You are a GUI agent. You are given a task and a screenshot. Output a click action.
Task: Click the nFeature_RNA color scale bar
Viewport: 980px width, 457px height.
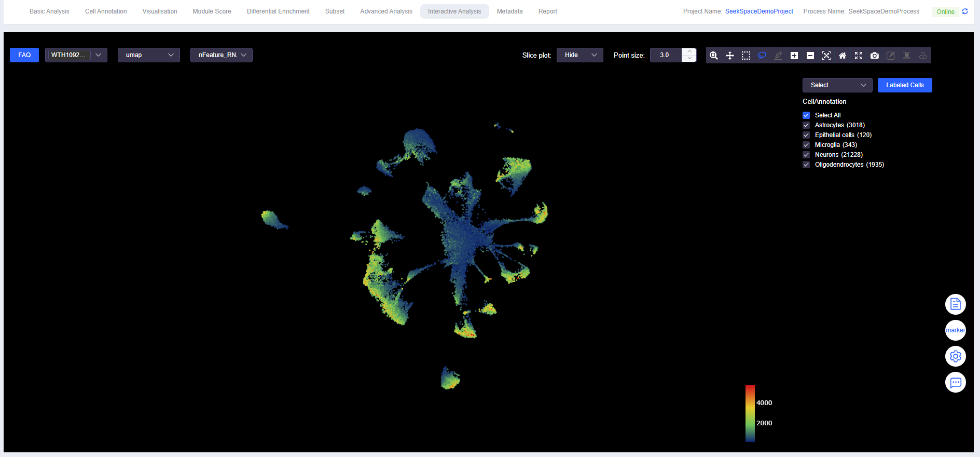coord(750,413)
